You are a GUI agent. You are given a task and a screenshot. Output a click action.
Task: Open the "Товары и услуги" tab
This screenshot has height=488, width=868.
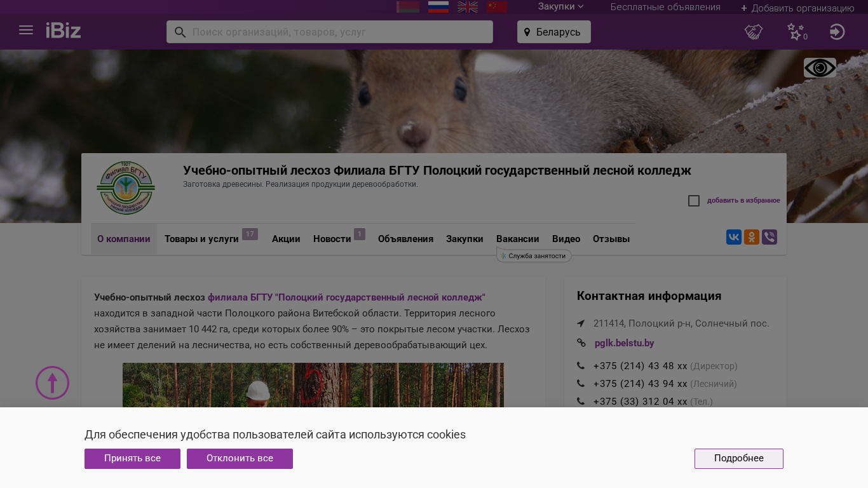click(x=201, y=240)
